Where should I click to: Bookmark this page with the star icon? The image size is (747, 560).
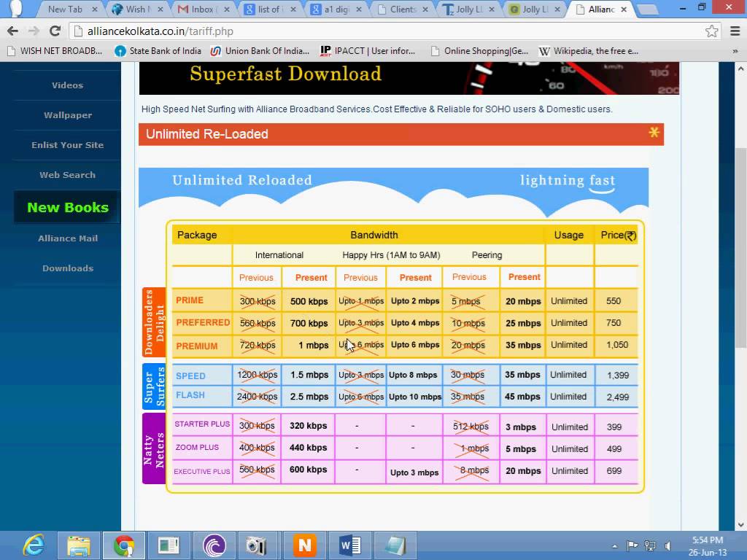pos(712,31)
